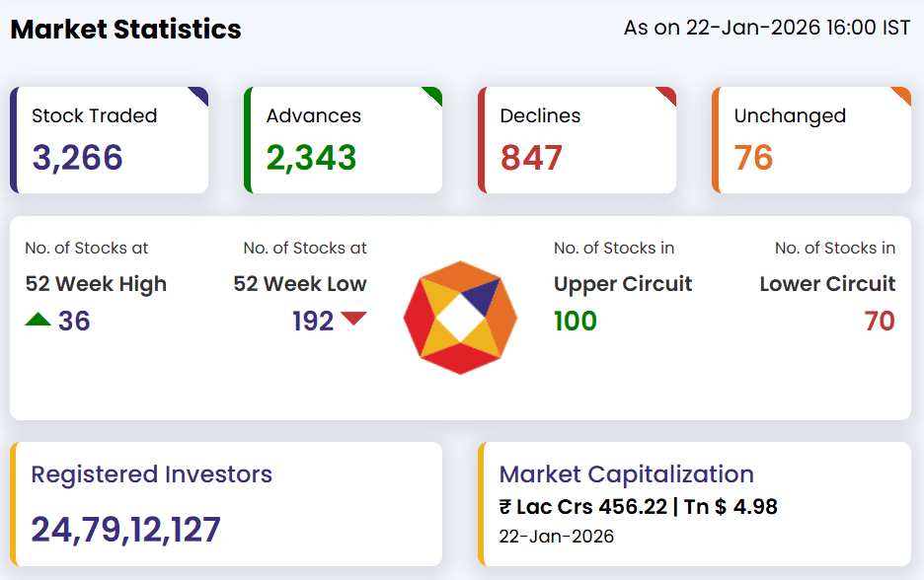Click the 52 Week Low count 192
924x580 pixels.
pos(313,322)
